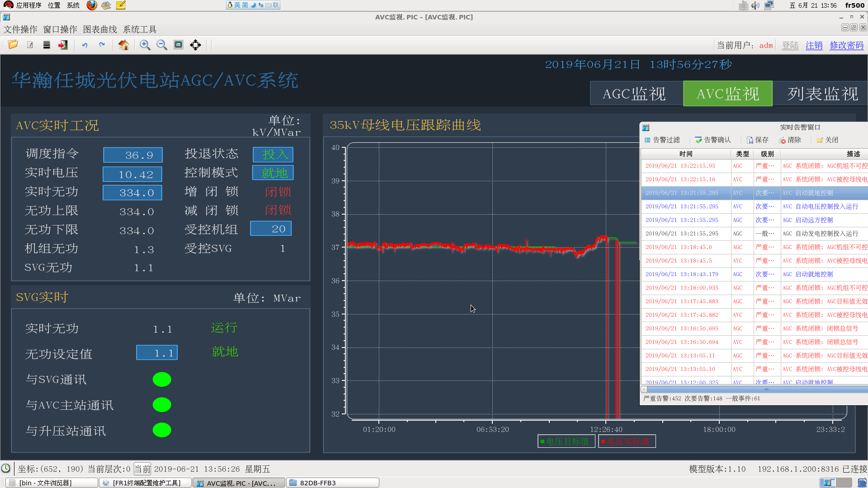Click the 告警过滤 alarm filter button
868x488 pixels.
click(x=662, y=140)
